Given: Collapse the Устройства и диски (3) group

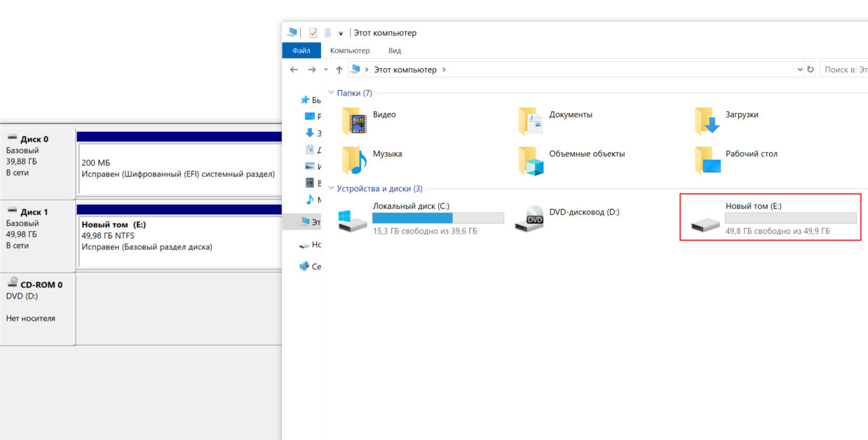Looking at the screenshot, I should [x=332, y=189].
